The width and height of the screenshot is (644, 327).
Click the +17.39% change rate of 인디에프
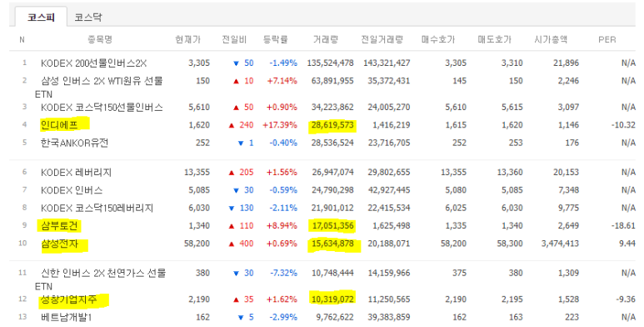pos(280,125)
